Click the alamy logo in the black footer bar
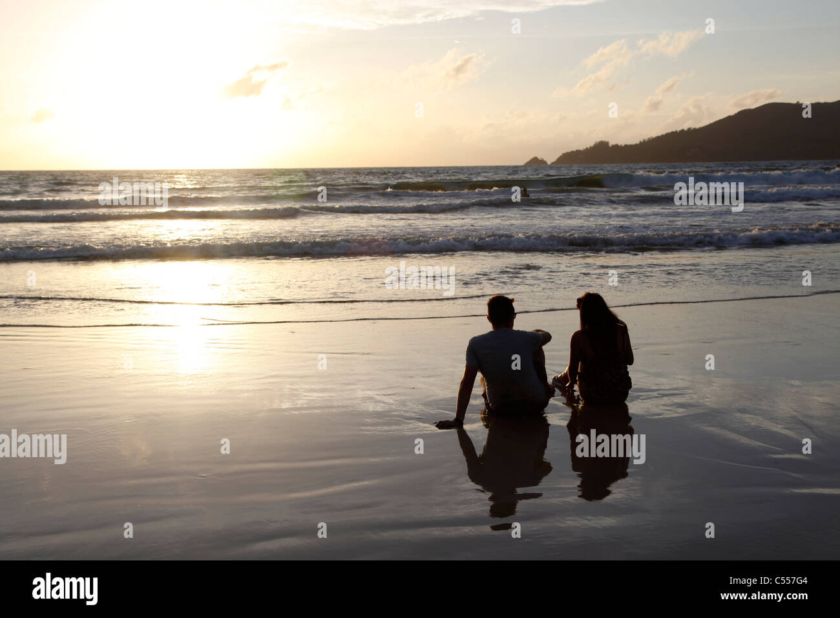The height and width of the screenshot is (618, 840). pyautogui.click(x=65, y=589)
